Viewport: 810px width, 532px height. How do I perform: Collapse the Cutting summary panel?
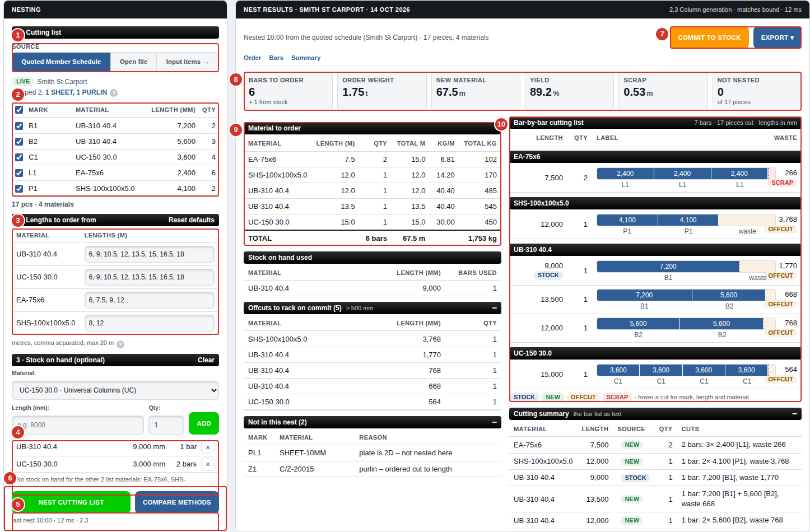[794, 414]
